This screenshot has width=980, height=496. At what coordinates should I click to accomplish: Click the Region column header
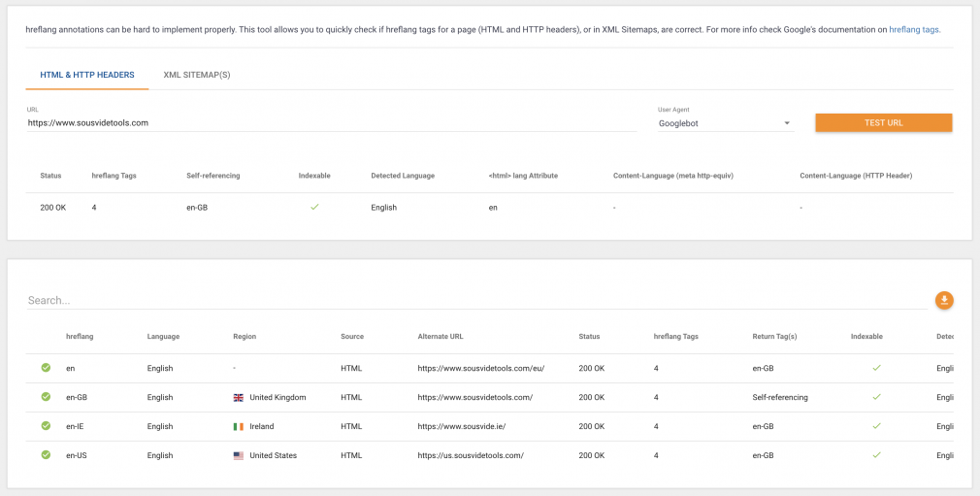245,336
